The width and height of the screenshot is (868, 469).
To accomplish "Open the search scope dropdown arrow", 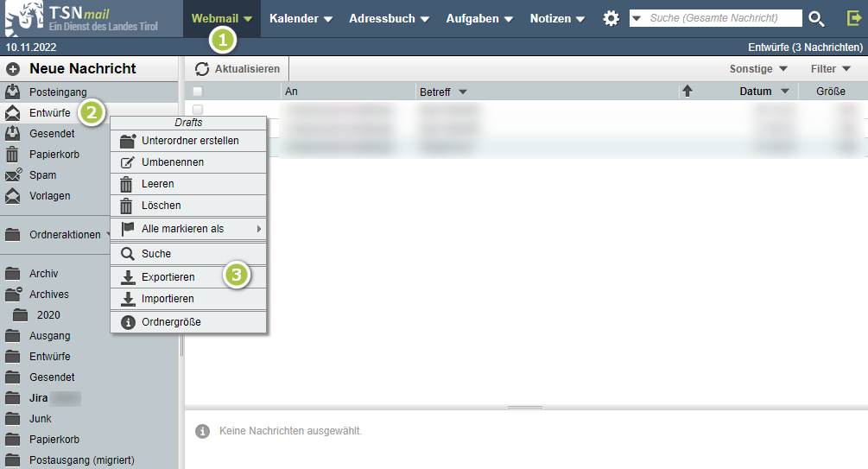I will (x=637, y=18).
